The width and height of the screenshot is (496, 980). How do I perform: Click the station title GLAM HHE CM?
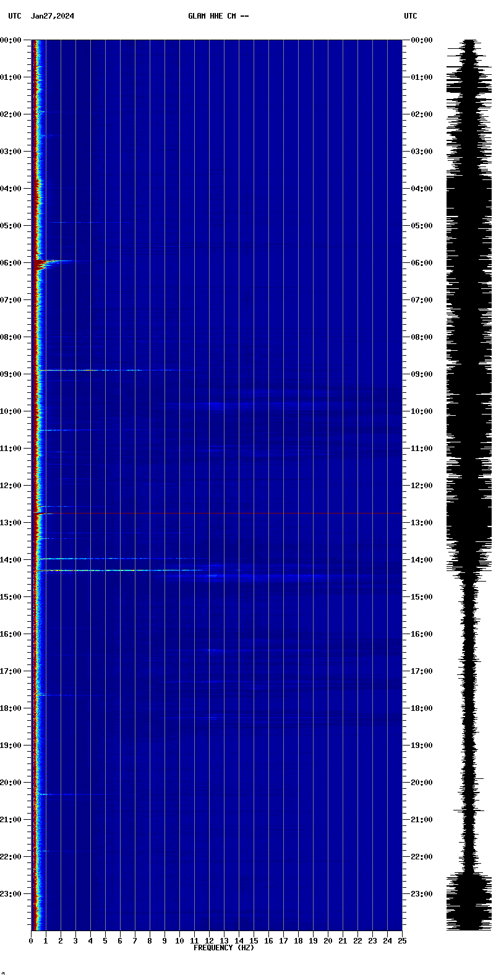point(218,16)
